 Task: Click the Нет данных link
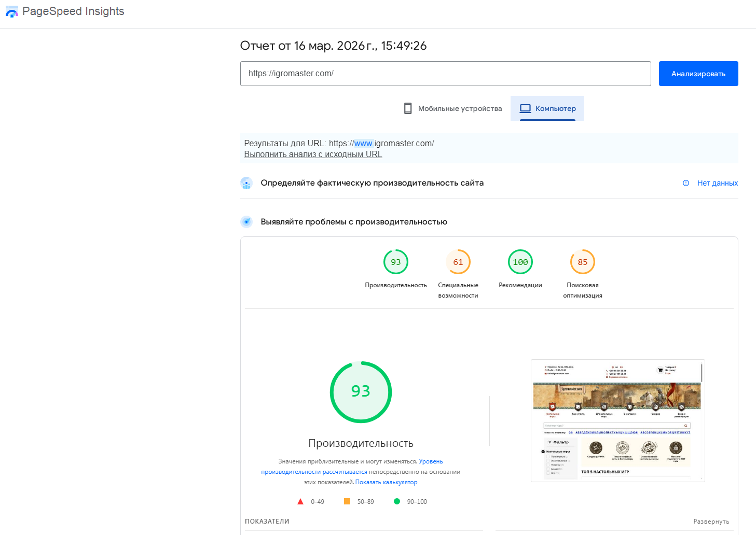tap(717, 183)
